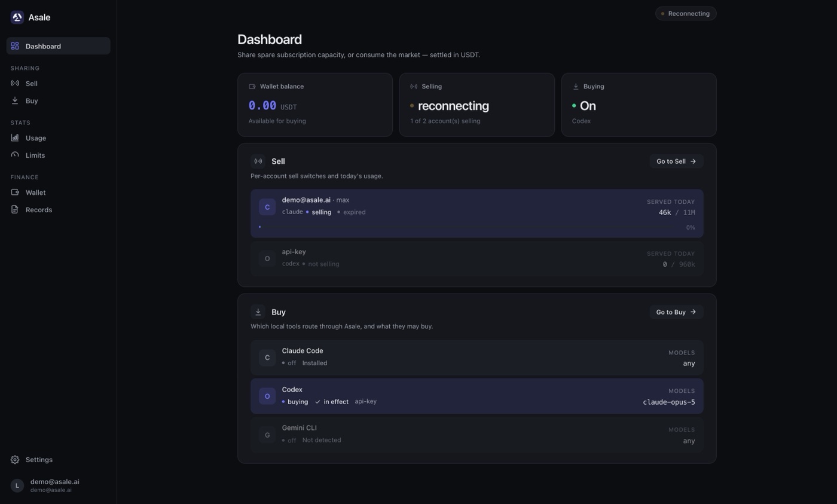Click the G avatar for Gemini CLI
837x504 pixels.
click(x=267, y=435)
